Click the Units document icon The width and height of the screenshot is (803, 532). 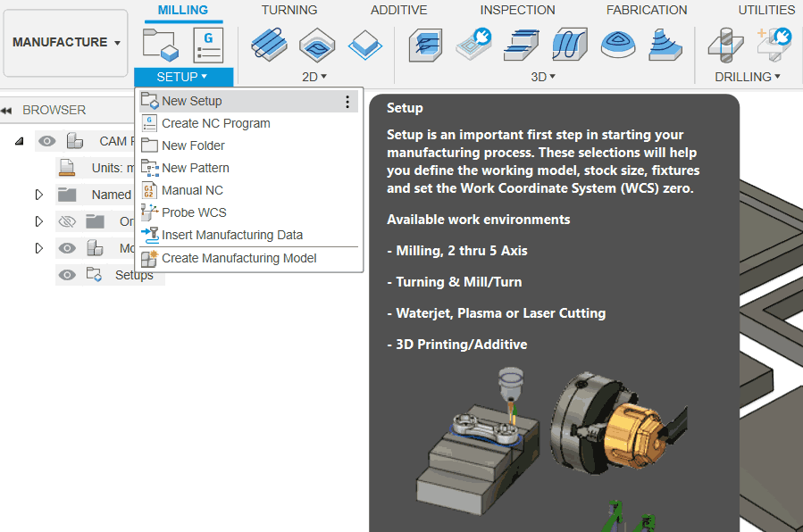click(67, 168)
